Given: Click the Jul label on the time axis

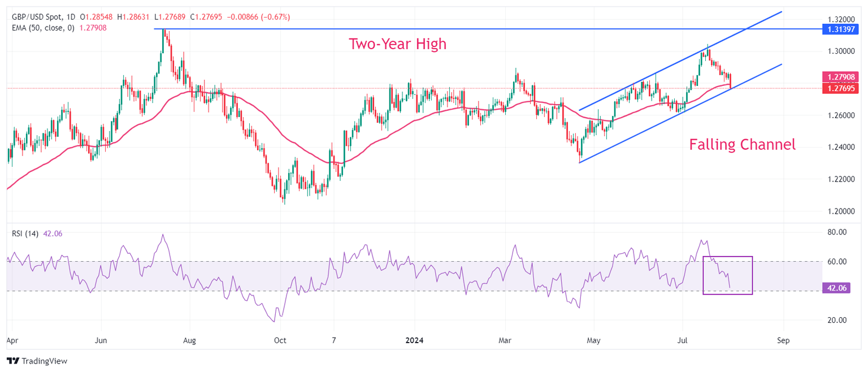Looking at the screenshot, I should pos(682,341).
